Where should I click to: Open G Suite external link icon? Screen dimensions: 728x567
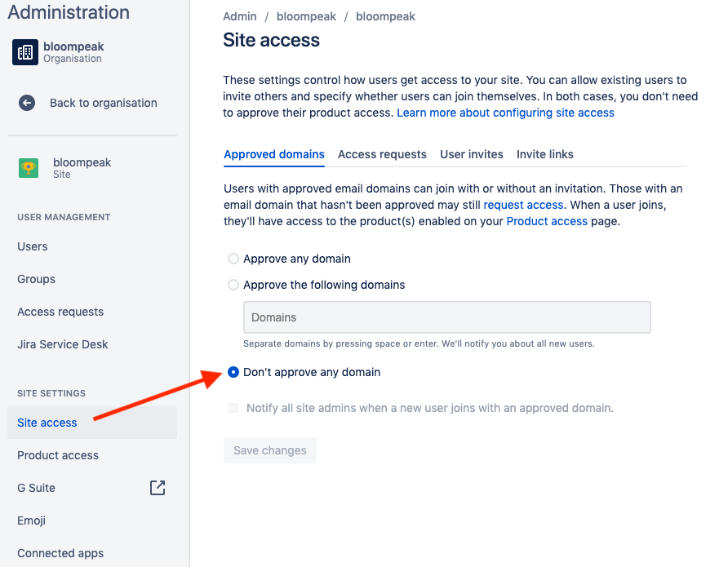tap(158, 488)
